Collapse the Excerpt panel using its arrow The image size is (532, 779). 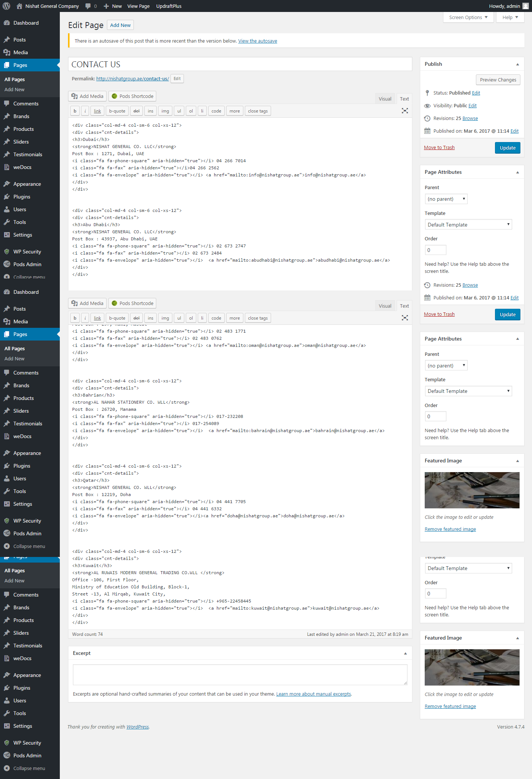(x=405, y=653)
